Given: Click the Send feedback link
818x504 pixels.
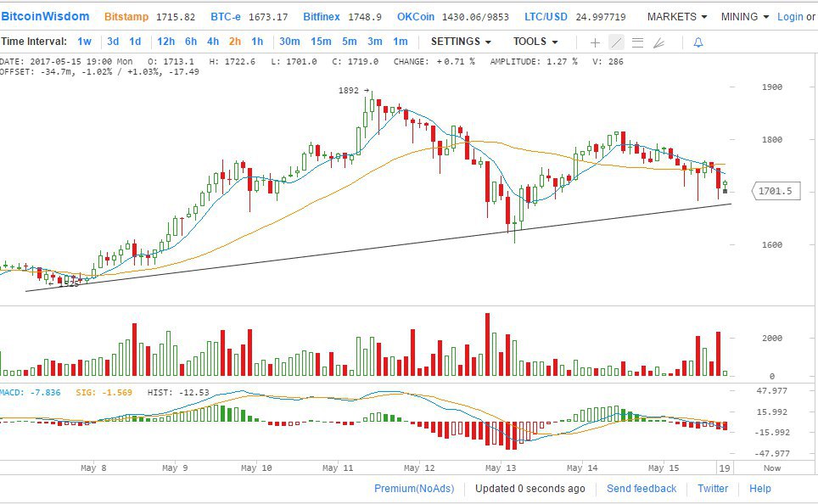Looking at the screenshot, I should pyautogui.click(x=642, y=489).
